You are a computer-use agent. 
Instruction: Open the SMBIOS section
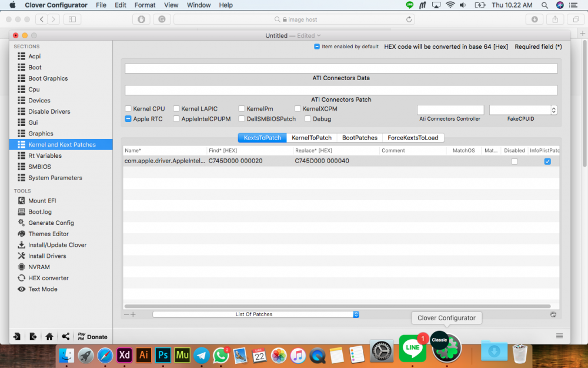39,167
